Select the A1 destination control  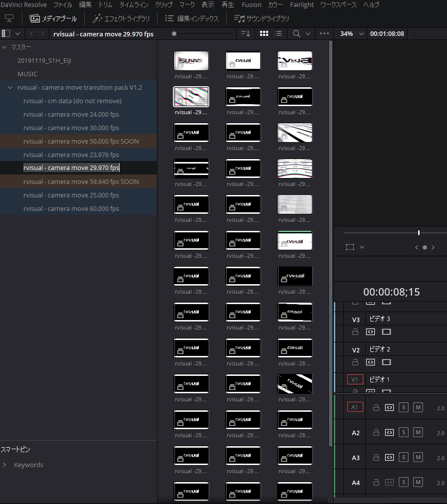point(355,407)
